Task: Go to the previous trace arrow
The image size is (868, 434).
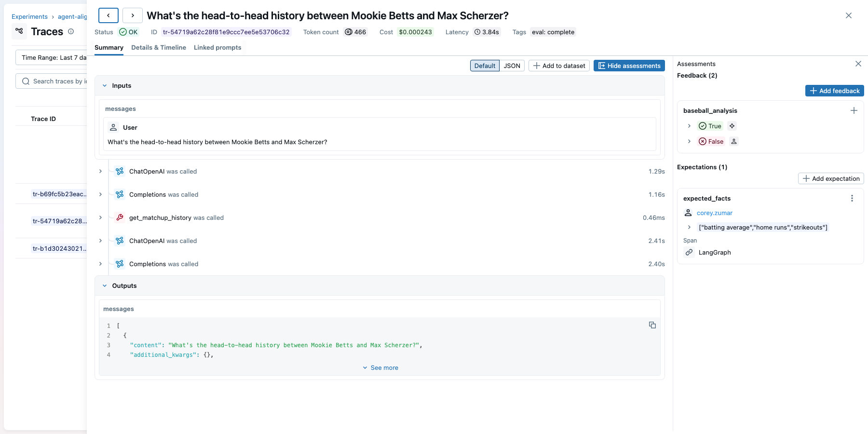Action: pos(108,15)
